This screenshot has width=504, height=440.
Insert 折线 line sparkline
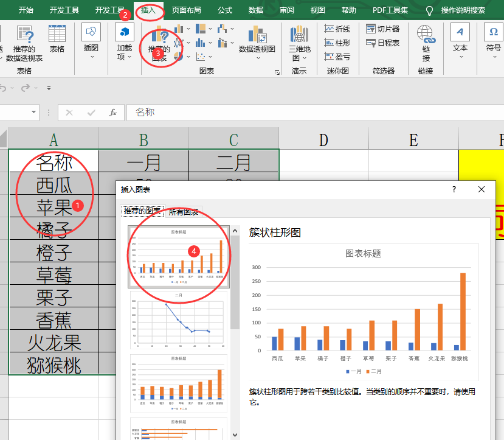(x=337, y=29)
